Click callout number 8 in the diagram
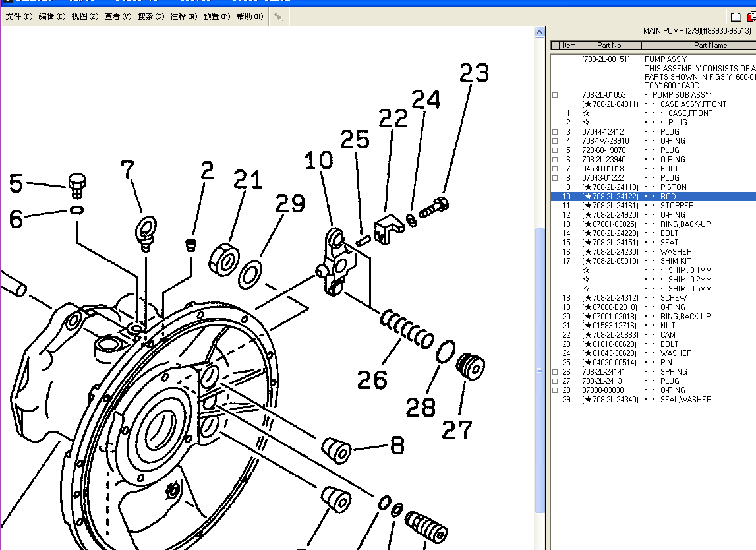Image resolution: width=756 pixels, height=550 pixels. click(397, 445)
